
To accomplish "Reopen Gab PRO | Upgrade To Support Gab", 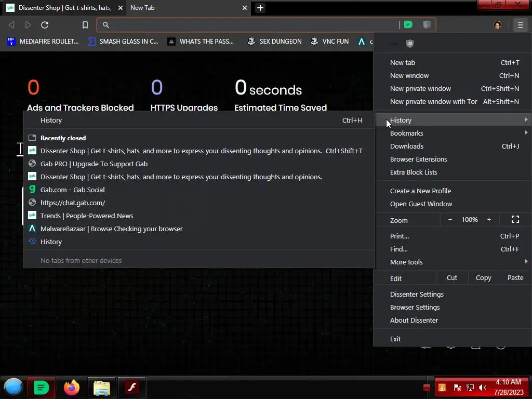I will [199, 164].
